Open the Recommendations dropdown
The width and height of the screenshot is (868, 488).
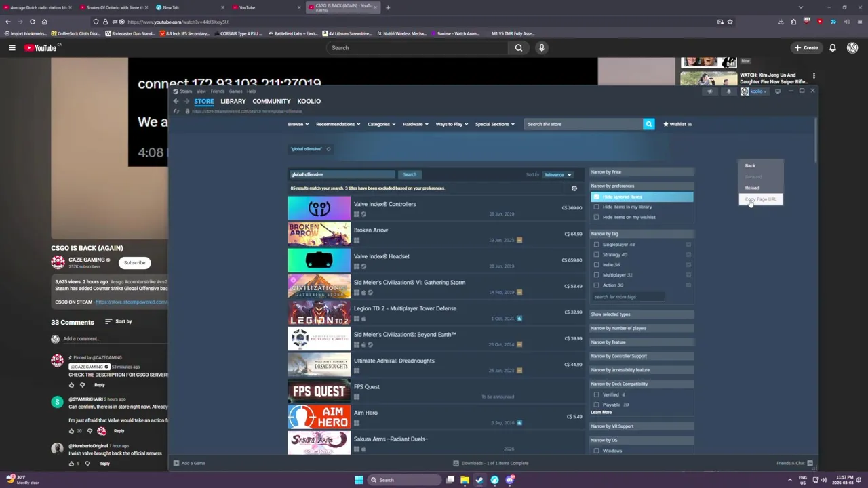pyautogui.click(x=338, y=124)
